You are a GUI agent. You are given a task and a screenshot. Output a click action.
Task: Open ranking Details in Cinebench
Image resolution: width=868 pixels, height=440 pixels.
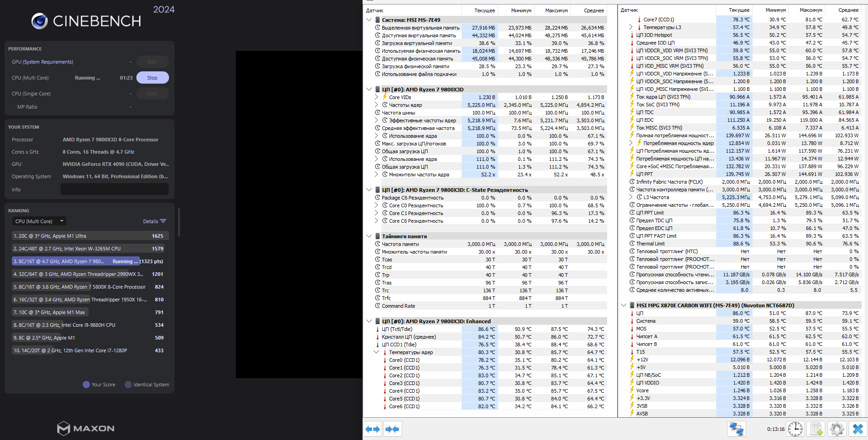155,221
